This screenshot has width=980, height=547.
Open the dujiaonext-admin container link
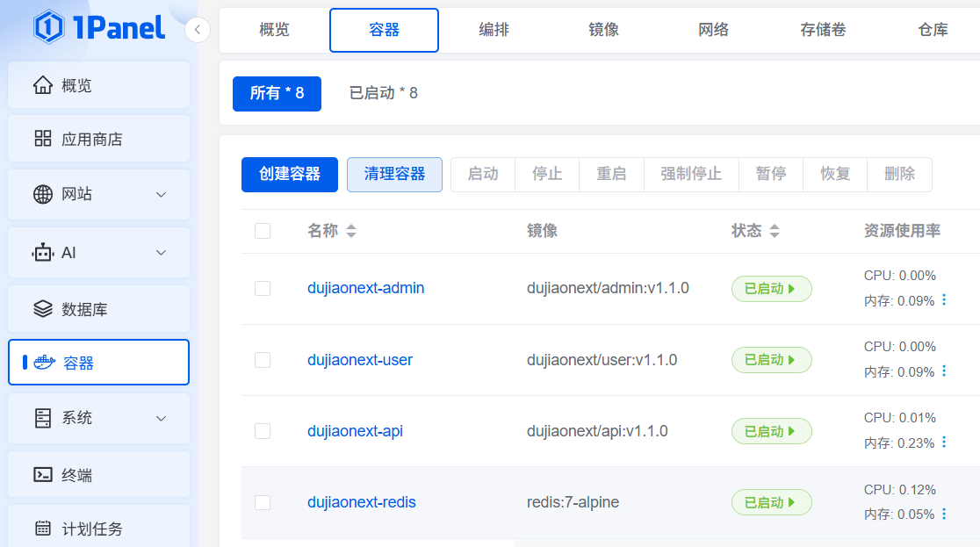(x=365, y=288)
